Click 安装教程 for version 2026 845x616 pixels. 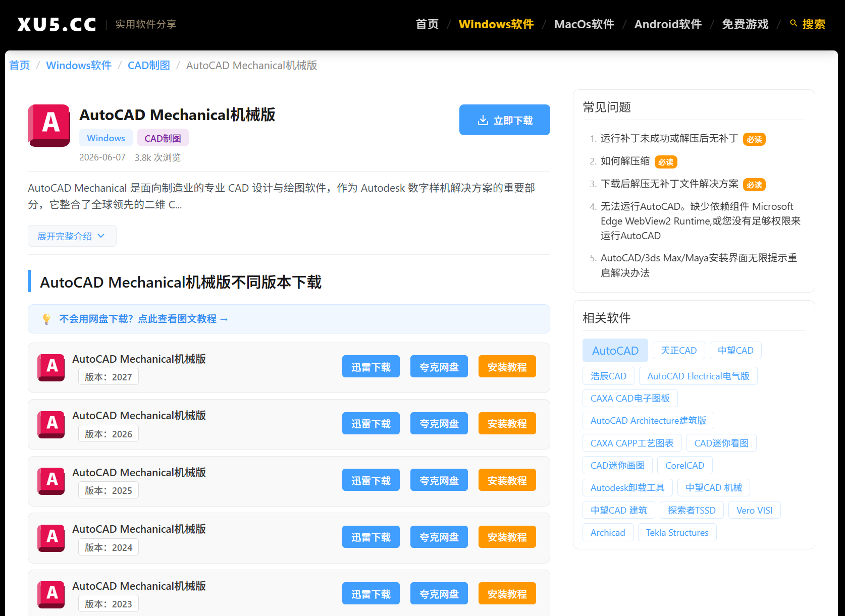point(507,423)
